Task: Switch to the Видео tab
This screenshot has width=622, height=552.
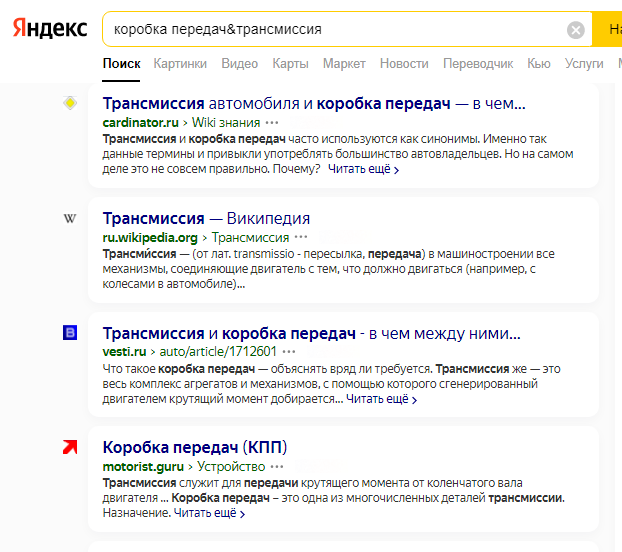Action: pos(240,63)
